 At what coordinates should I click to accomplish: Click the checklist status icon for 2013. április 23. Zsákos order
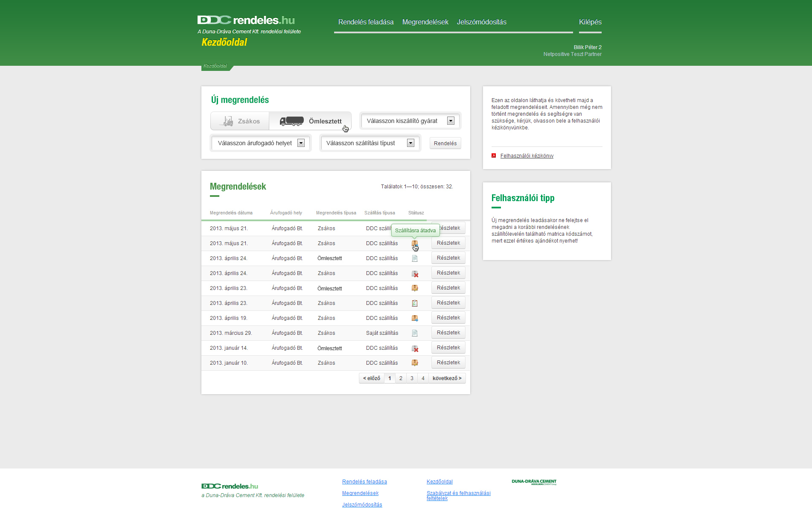(415, 303)
